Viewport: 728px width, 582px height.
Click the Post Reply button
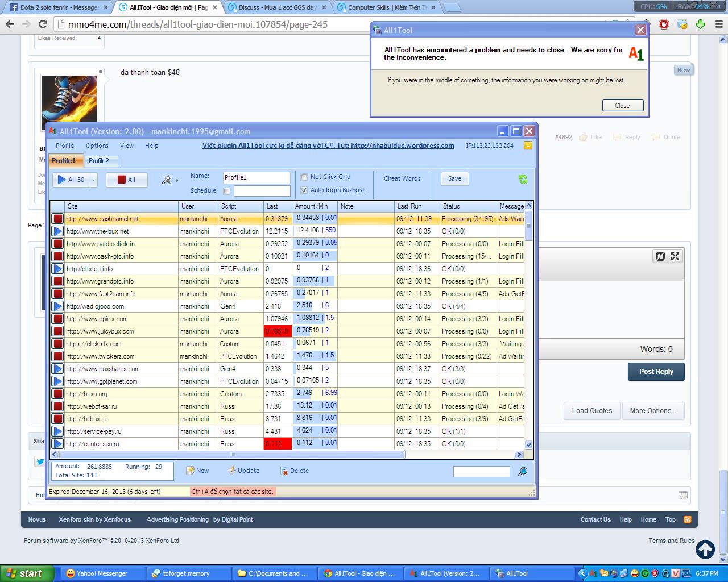tap(656, 372)
